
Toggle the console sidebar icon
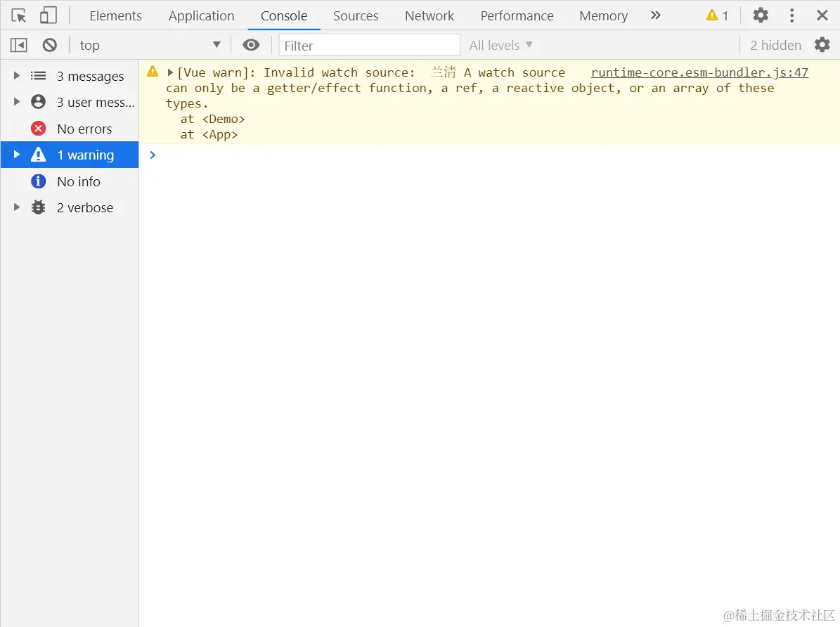click(x=19, y=45)
